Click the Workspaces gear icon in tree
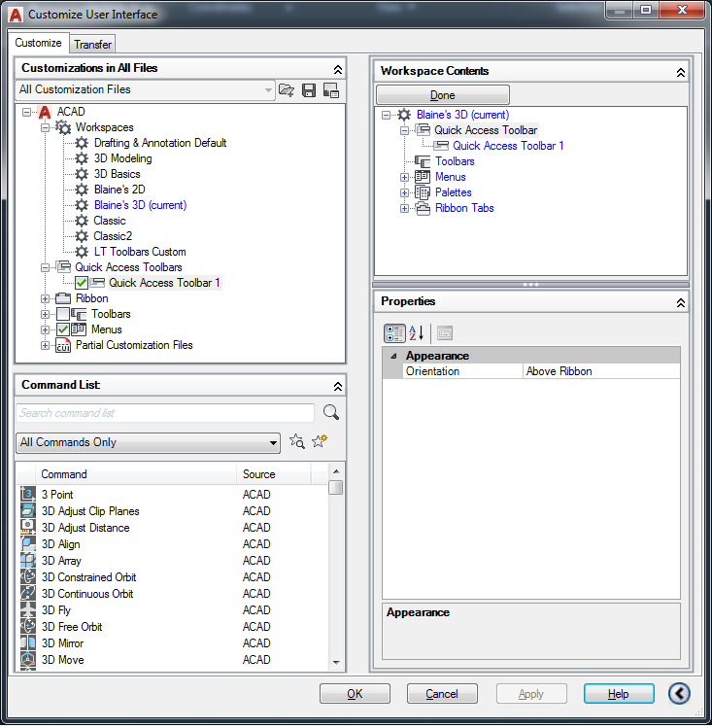Viewport: 712px width, 728px height. point(63,126)
